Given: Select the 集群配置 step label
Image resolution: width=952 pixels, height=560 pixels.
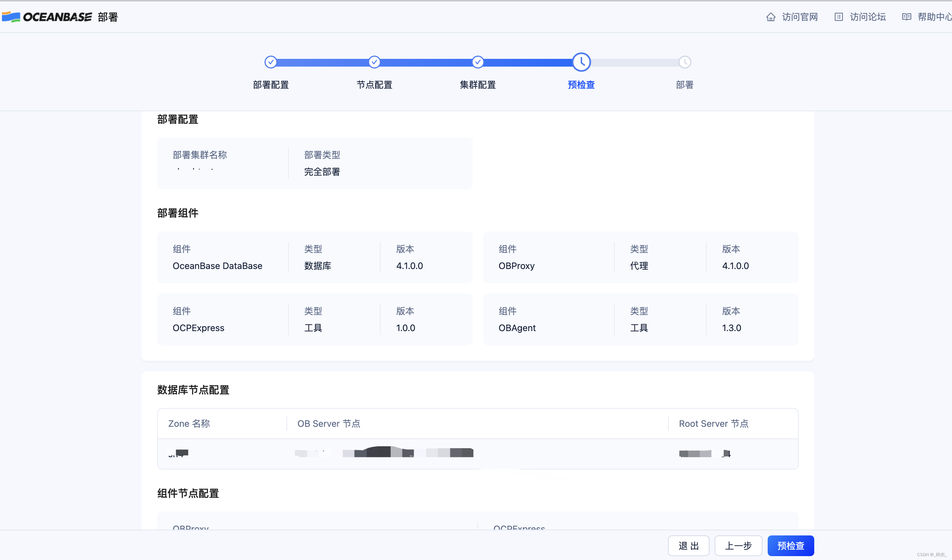Looking at the screenshot, I should tap(478, 85).
